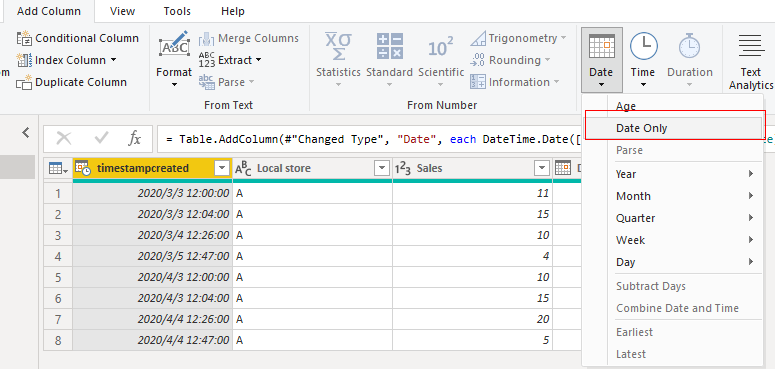Image resolution: width=775 pixels, height=373 pixels.
Task: Click Sales value 11
Action: (x=473, y=193)
